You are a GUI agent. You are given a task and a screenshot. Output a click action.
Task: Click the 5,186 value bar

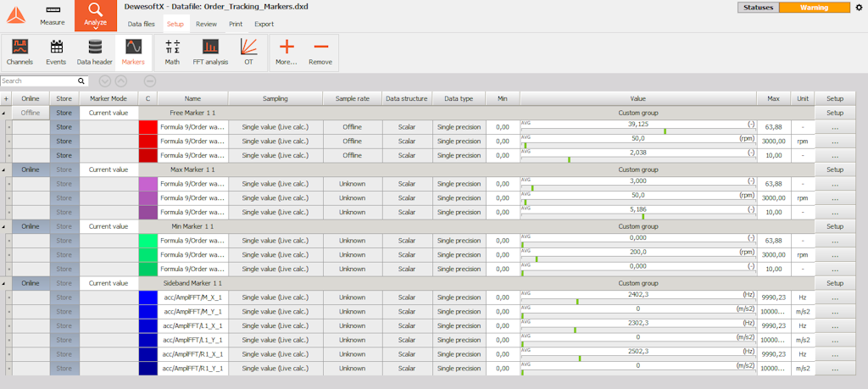(638, 212)
